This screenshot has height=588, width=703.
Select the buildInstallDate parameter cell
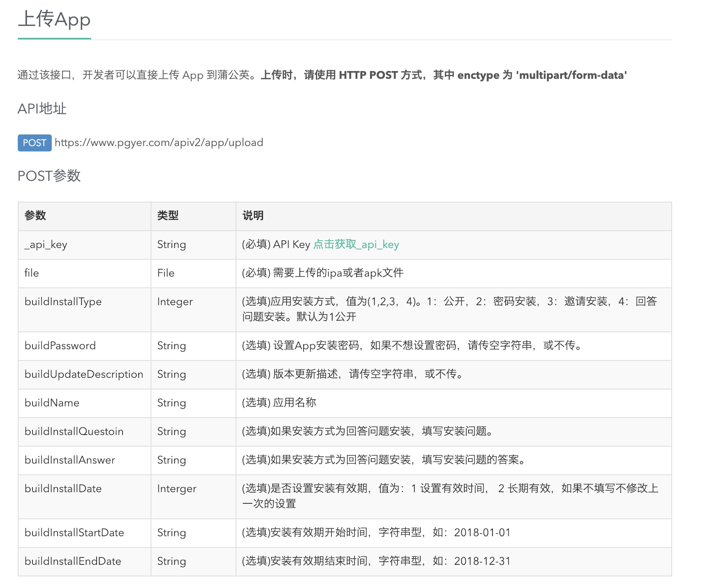(x=85, y=497)
